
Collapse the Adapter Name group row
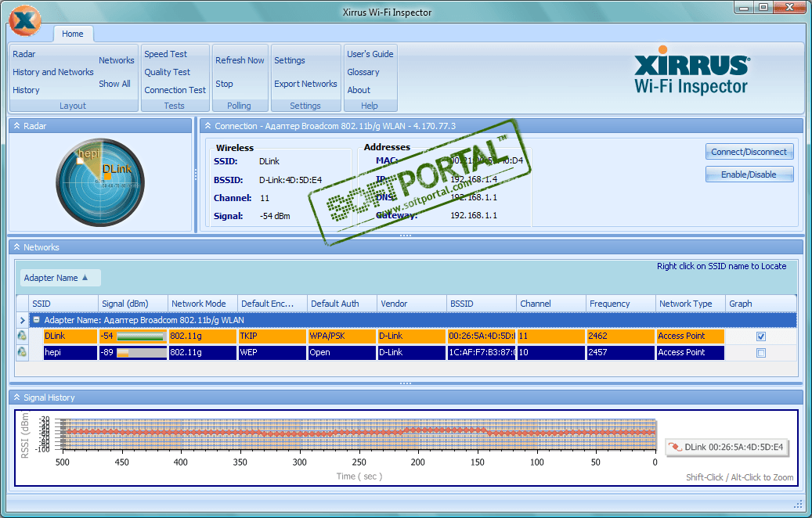37,320
